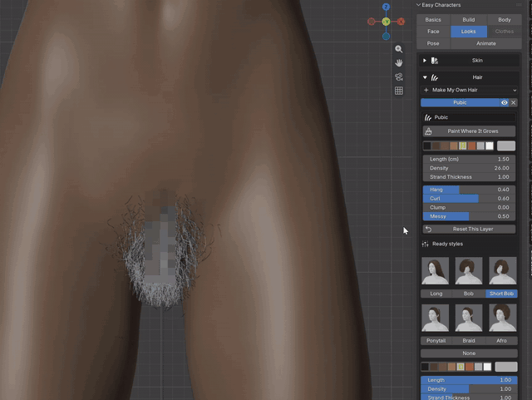
Task: Click the Ready styles sliders icon
Action: tap(425, 244)
